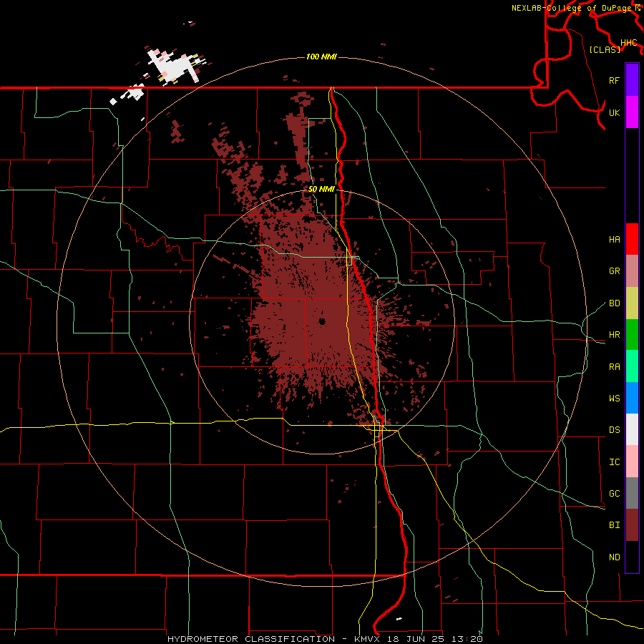Click the magenta UK legend color swatch
This screenshot has height=644, width=644.
(x=632, y=112)
